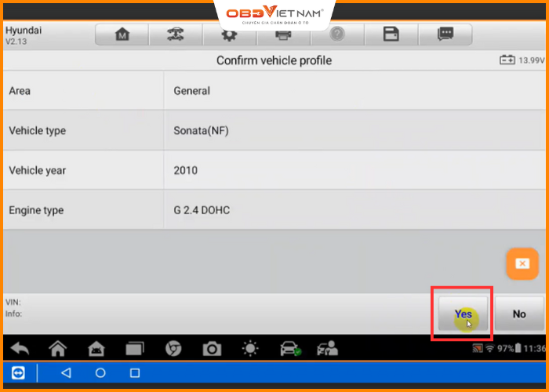This screenshot has height=392, width=549.
Task: Open the data logging message icon
Action: (445, 34)
